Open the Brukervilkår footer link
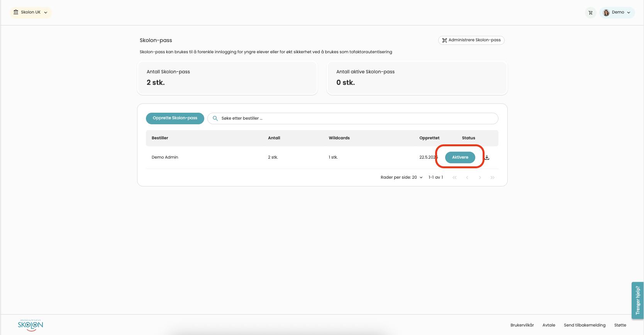 522,325
